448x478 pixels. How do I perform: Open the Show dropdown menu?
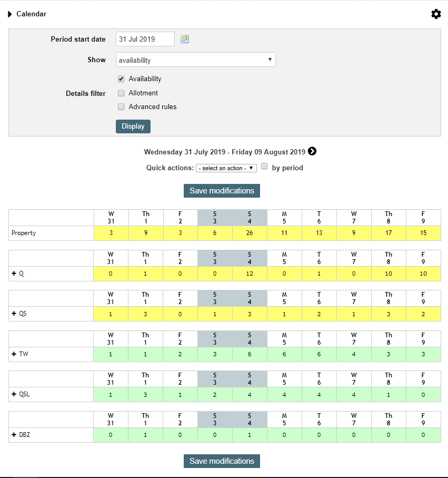pyautogui.click(x=195, y=60)
